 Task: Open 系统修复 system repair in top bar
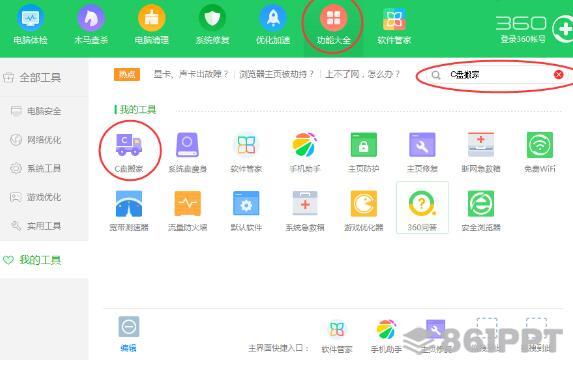[212, 26]
